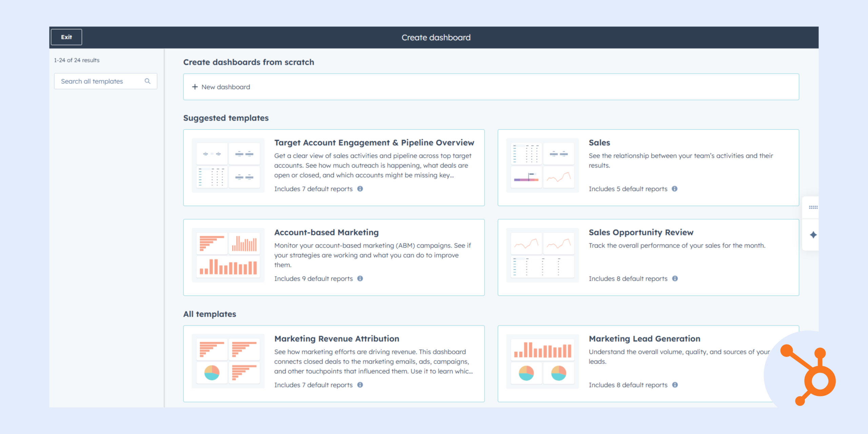
Task: Click info icon beside Sales 5 default reports
Action: 675,189
